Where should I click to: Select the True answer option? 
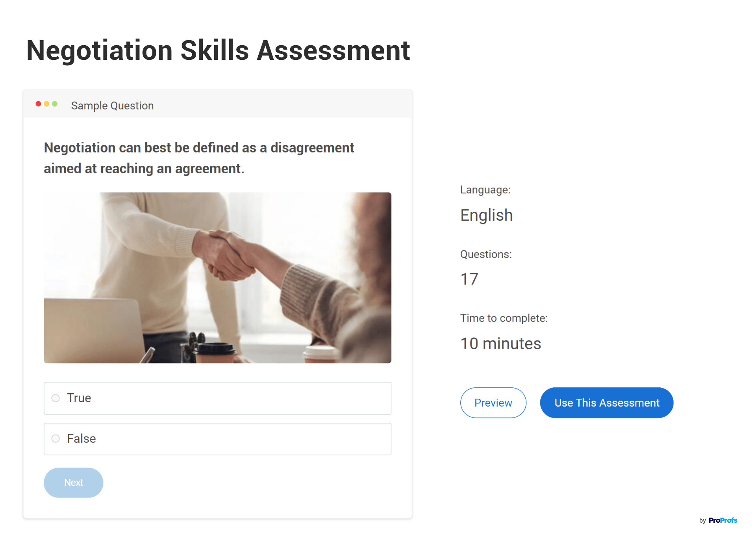[56, 398]
